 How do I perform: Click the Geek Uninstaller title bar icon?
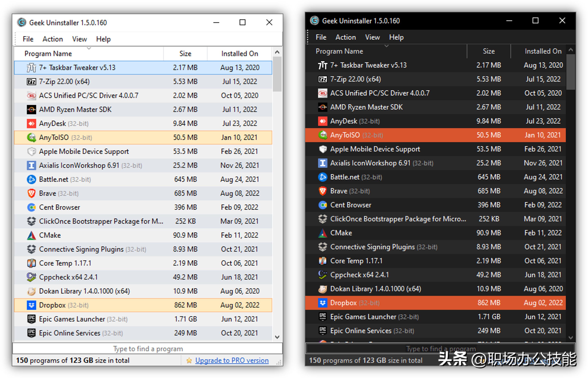[x=22, y=22]
